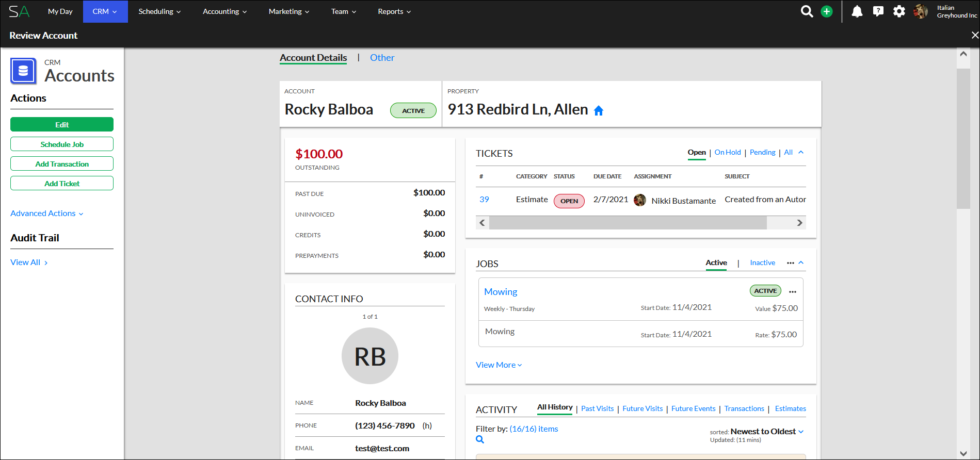Image resolution: width=980 pixels, height=460 pixels.
Task: Click the blue property home icon
Action: coord(599,110)
